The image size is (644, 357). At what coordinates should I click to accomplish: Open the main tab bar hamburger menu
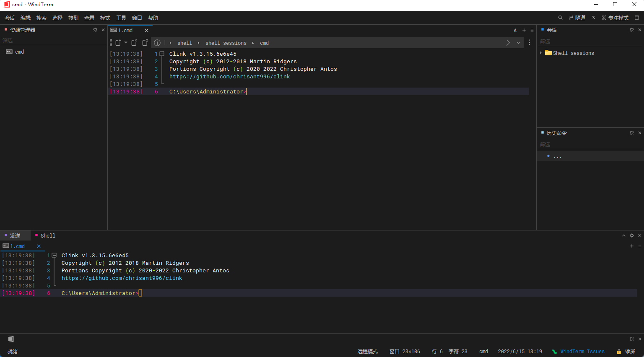532,30
